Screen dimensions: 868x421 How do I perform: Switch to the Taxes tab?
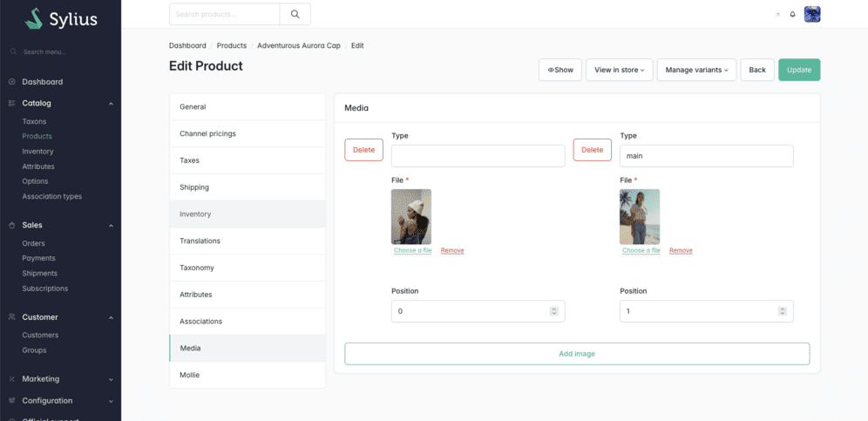coord(248,160)
